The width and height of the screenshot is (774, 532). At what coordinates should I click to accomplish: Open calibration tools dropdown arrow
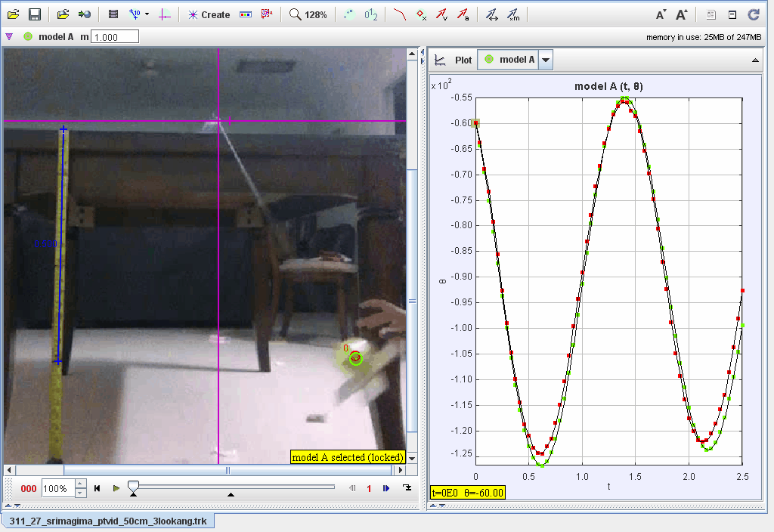(x=147, y=14)
